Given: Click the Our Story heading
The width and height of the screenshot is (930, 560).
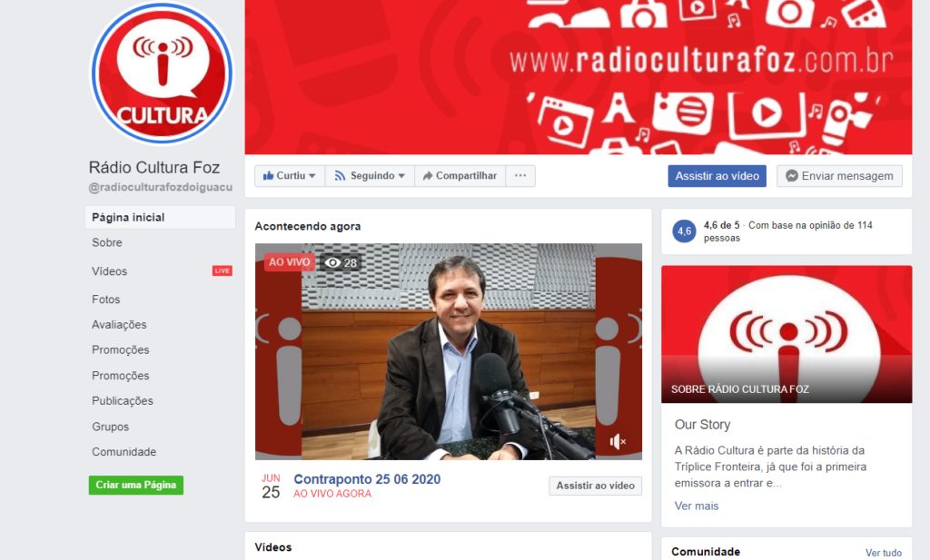Looking at the screenshot, I should pos(702,424).
